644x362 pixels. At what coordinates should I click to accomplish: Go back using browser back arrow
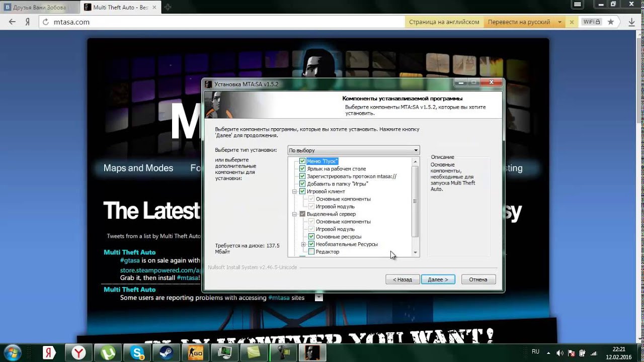tap(13, 22)
